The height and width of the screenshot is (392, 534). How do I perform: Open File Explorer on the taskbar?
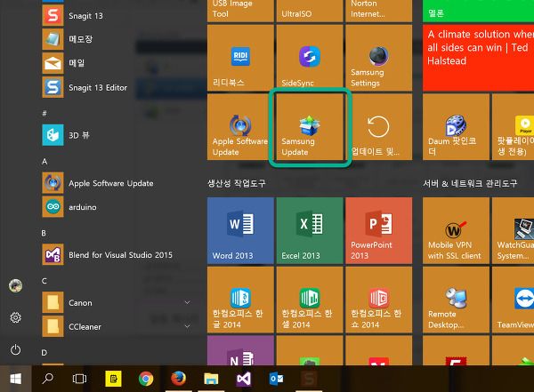point(211,379)
